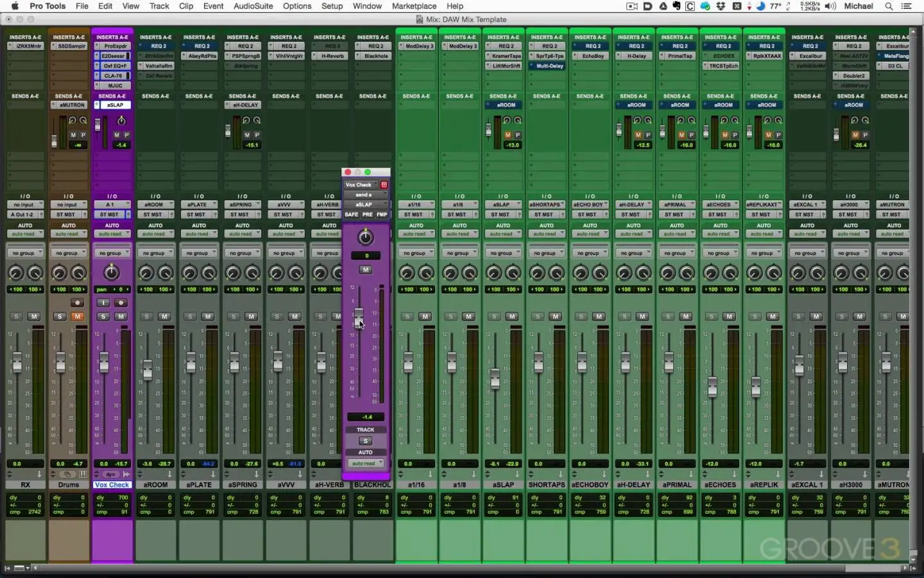Click the aSLAP send pan knob on Vox Check
The height and width of the screenshot is (578, 924).
coord(121,121)
